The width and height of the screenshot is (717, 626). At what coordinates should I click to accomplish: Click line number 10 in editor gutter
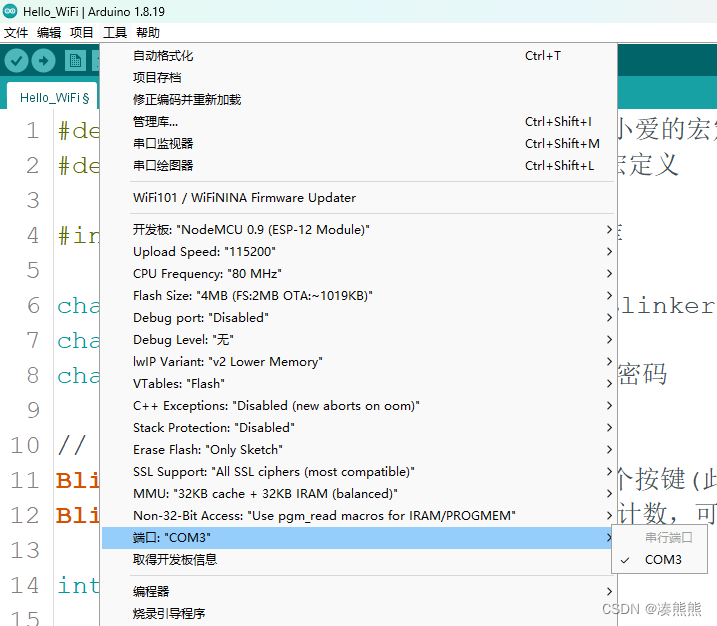point(25,445)
